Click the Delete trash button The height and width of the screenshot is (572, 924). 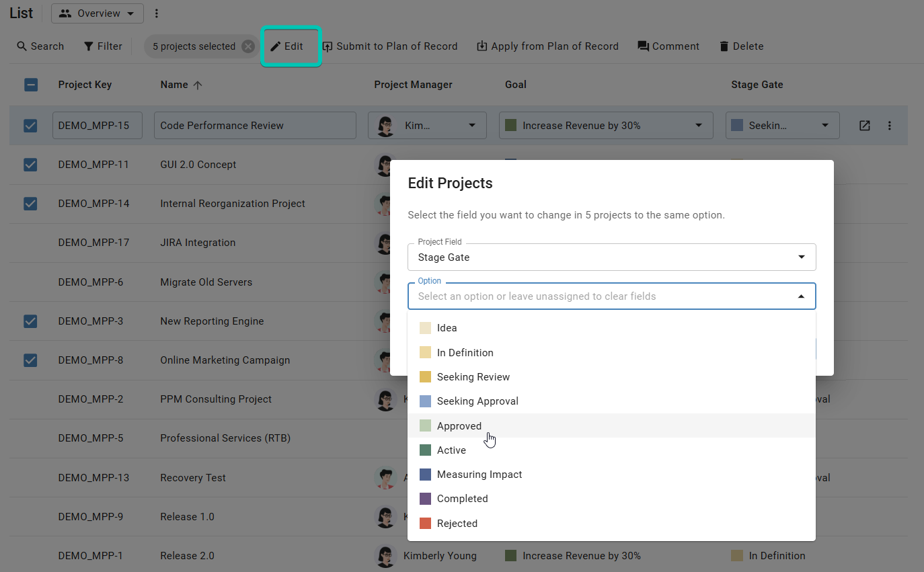click(x=741, y=46)
